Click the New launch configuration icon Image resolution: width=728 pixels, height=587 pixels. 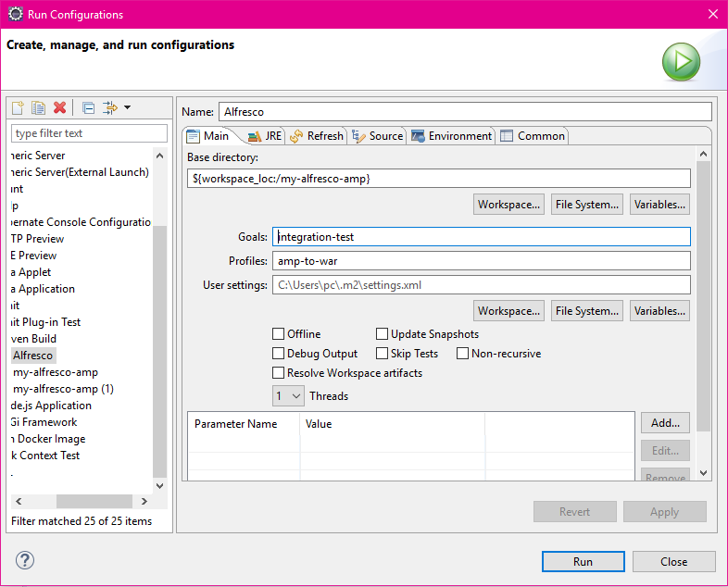pos(18,108)
